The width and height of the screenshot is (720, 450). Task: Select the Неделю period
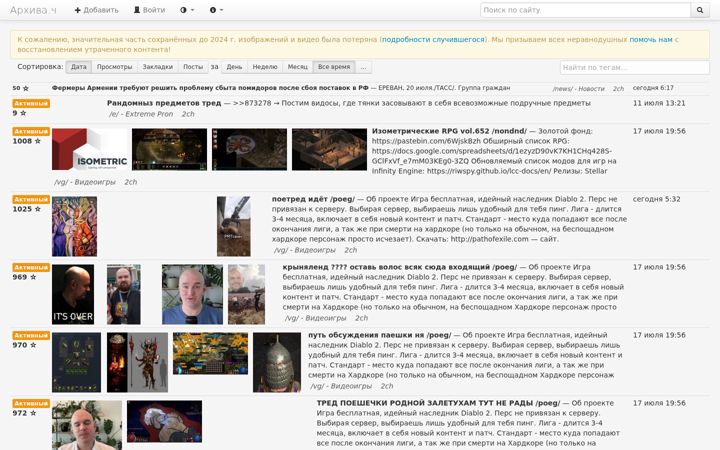pyautogui.click(x=265, y=67)
